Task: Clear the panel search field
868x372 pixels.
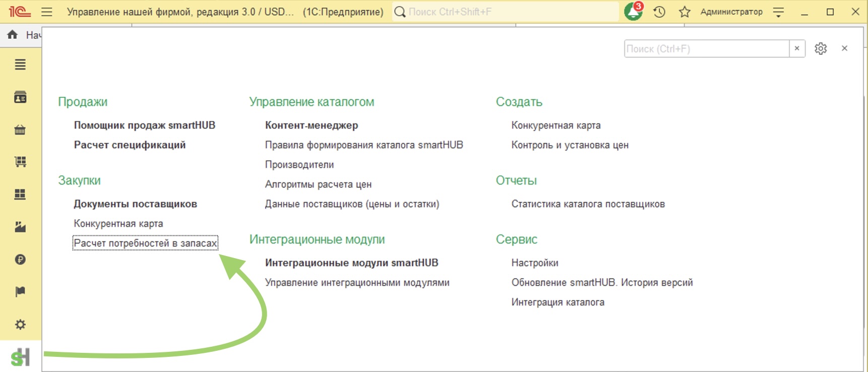Action: tap(797, 48)
